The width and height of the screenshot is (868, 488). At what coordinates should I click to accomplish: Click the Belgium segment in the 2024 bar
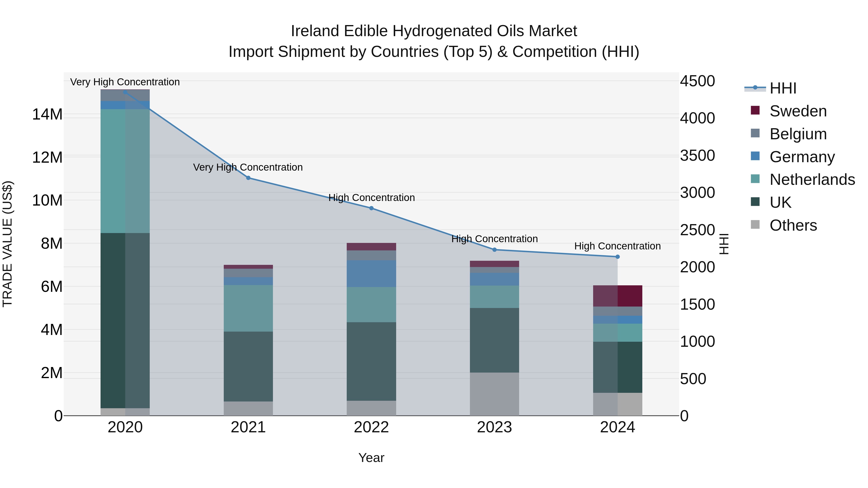point(618,311)
